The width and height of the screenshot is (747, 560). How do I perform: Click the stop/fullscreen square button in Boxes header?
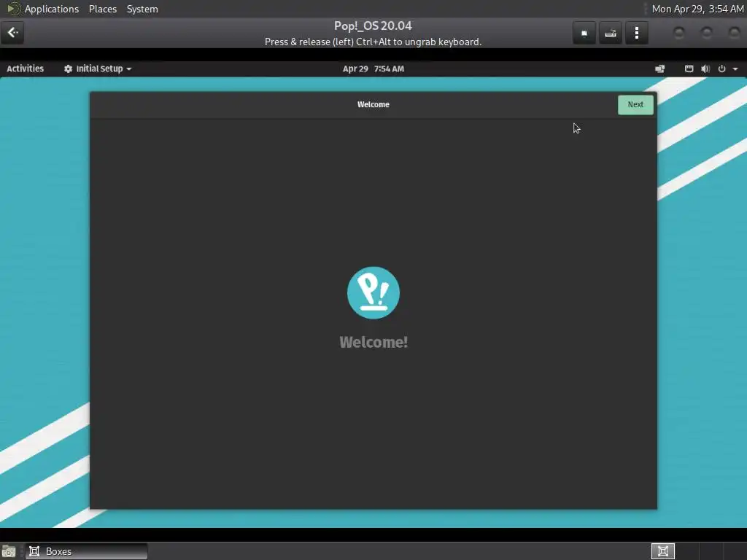(x=584, y=34)
